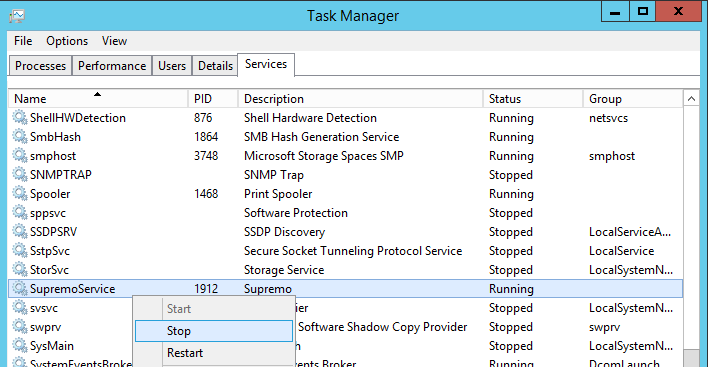The width and height of the screenshot is (708, 367).
Task: Select the Spooler service gear icon
Action: tap(19, 193)
